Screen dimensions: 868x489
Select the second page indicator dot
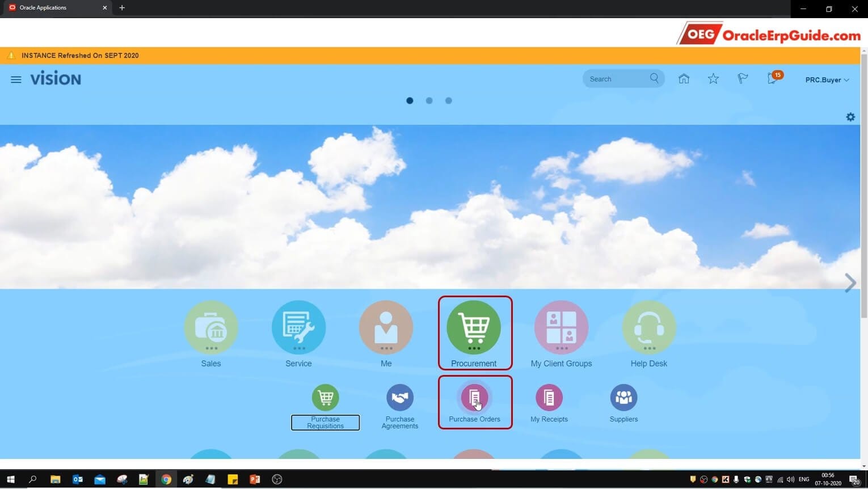429,100
